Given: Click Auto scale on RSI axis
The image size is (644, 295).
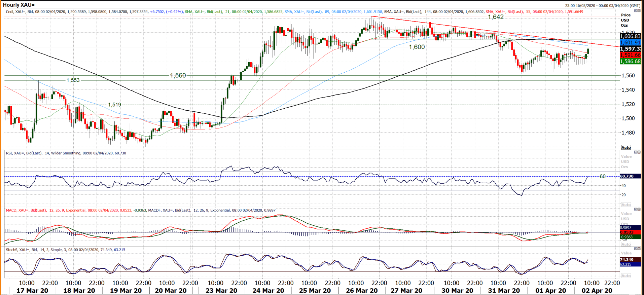Looking at the screenshot, I should tap(626, 205).
